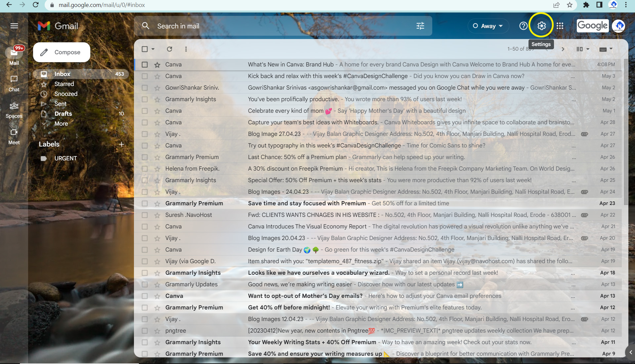
Task: Select the Suresh .NavoHost email checkbox
Action: (145, 215)
